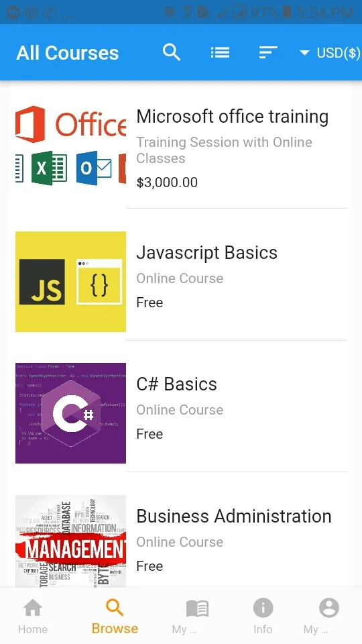Click the All Courses header title
The image size is (362, 644).
[x=68, y=53]
